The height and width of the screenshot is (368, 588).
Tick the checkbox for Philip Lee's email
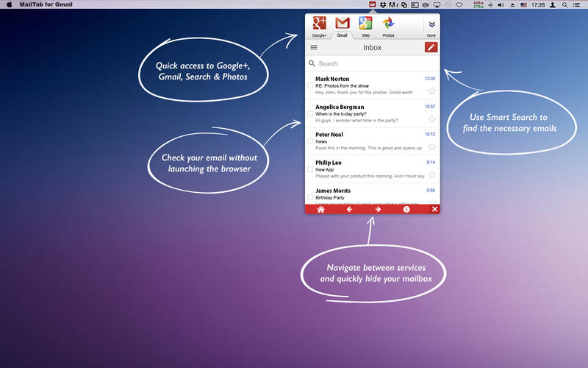coord(310,169)
